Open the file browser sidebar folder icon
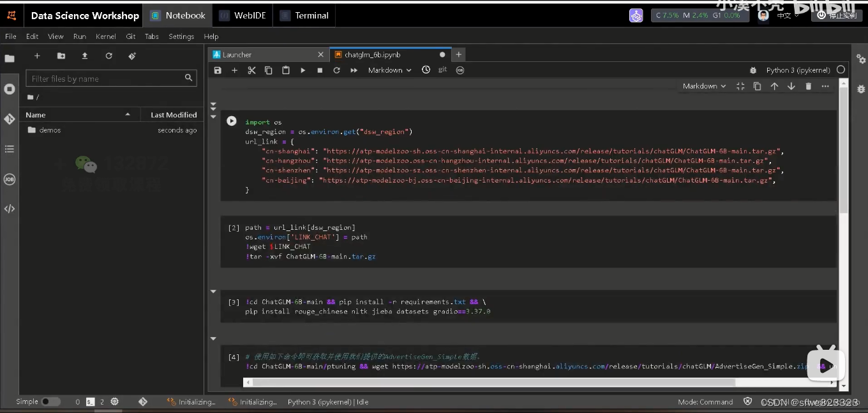Viewport: 868px width, 413px height. (x=10, y=59)
